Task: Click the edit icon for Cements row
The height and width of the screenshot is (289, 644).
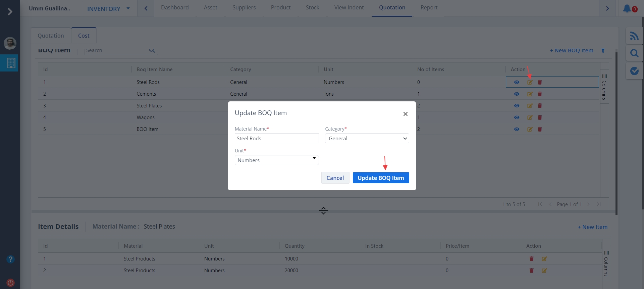Action: [x=530, y=94]
